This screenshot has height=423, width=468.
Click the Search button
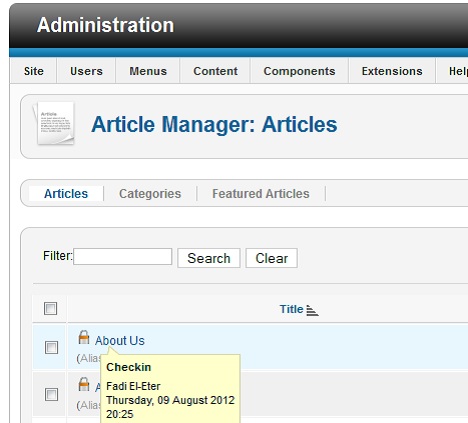click(x=209, y=258)
